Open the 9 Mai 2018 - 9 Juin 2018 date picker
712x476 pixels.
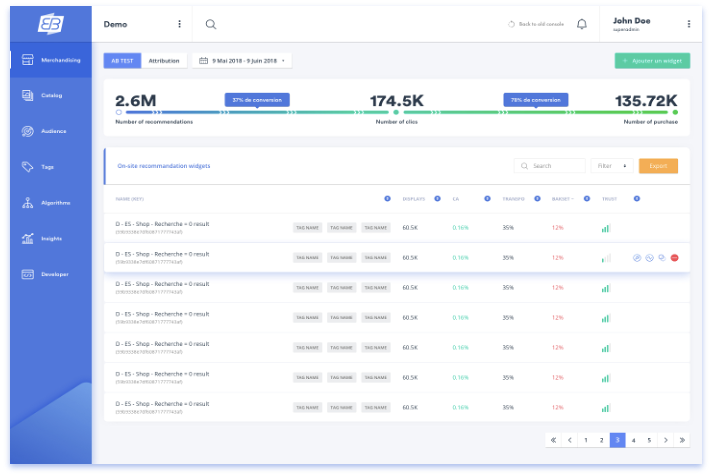point(242,61)
